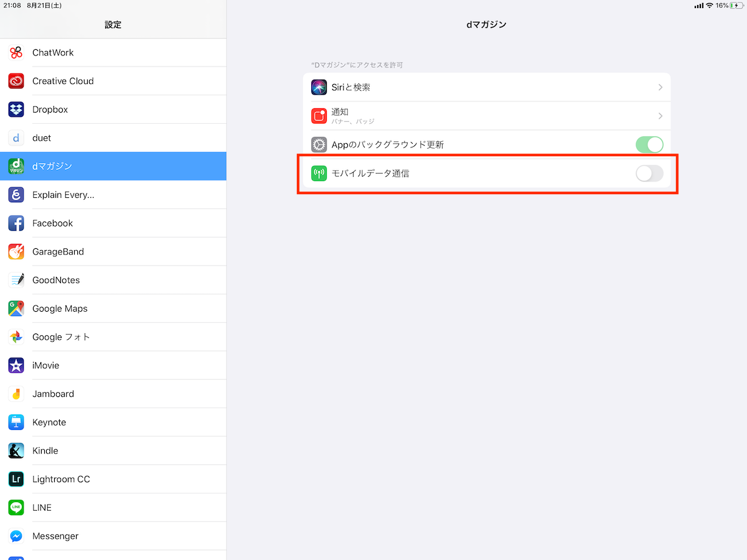Select the highlighted dマガジン entry
Screen dimensions: 747x560
113,166
